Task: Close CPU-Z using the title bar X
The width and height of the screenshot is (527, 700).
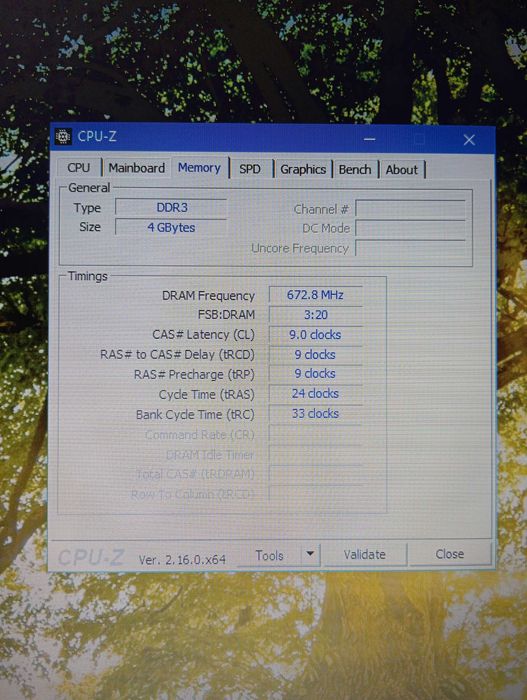Action: point(469,140)
